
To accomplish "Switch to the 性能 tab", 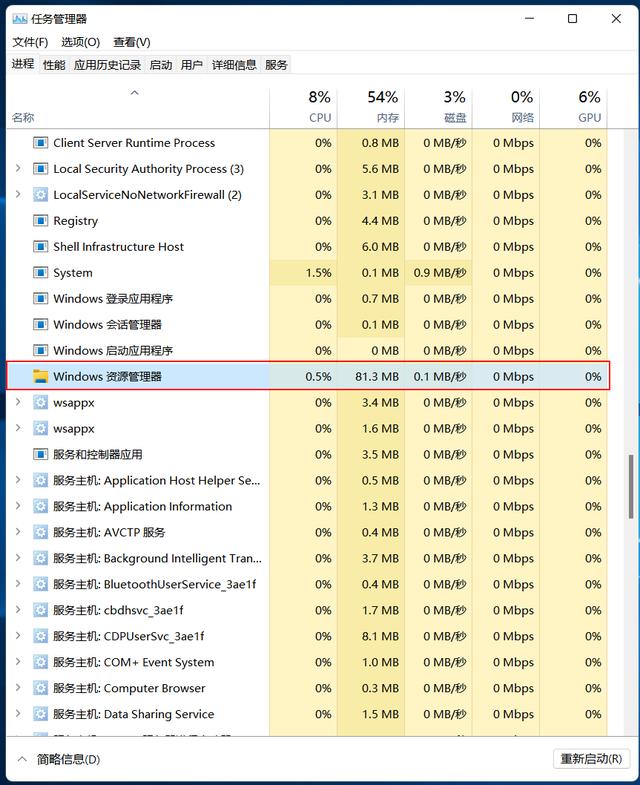I will [x=54, y=65].
